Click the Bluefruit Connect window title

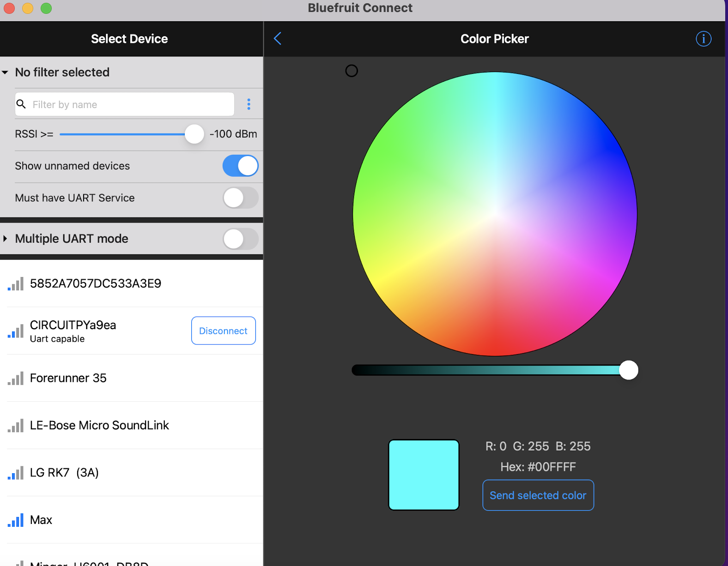(360, 8)
